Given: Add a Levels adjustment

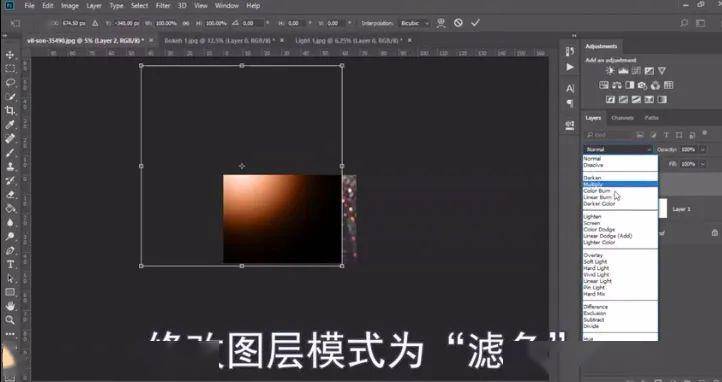Looking at the screenshot, I should (623, 71).
